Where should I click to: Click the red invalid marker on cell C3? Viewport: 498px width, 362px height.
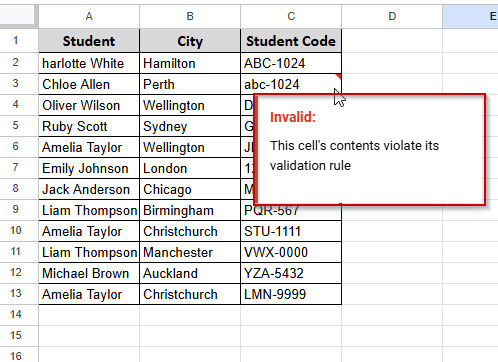coord(338,77)
